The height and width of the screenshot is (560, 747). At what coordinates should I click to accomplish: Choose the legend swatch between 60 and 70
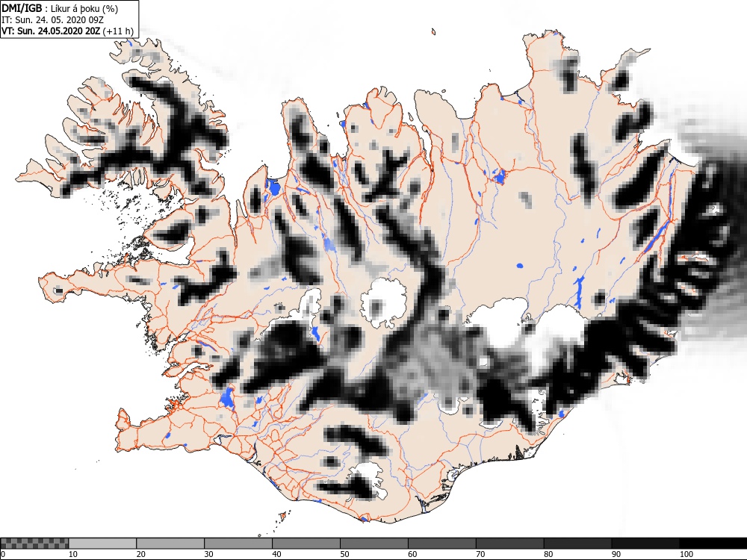pyautogui.click(x=442, y=544)
